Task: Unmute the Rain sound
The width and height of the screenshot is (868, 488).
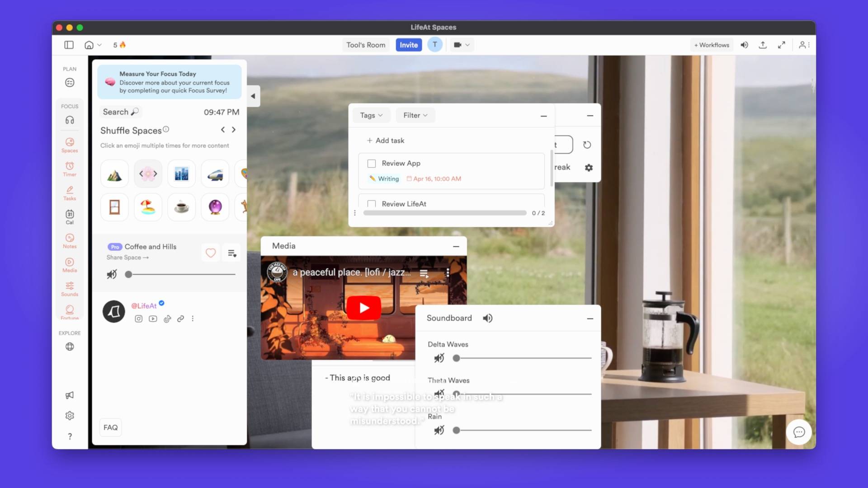Action: (439, 431)
